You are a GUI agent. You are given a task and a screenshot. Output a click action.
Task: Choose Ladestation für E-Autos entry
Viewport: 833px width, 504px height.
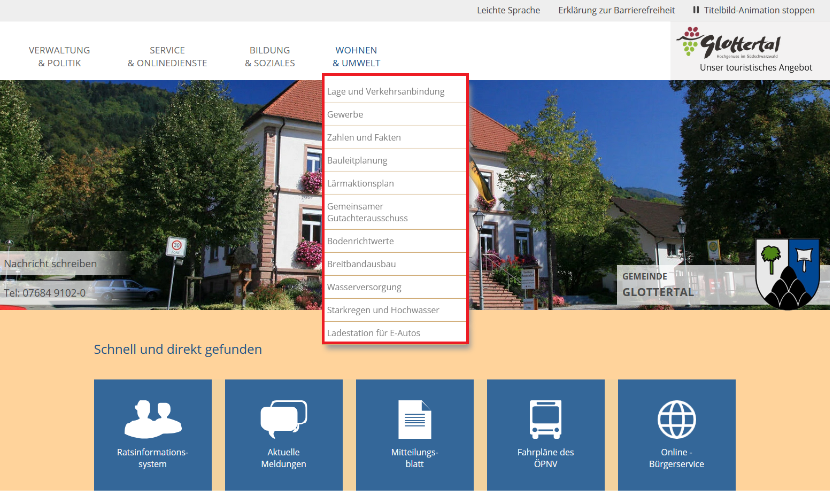tap(374, 333)
